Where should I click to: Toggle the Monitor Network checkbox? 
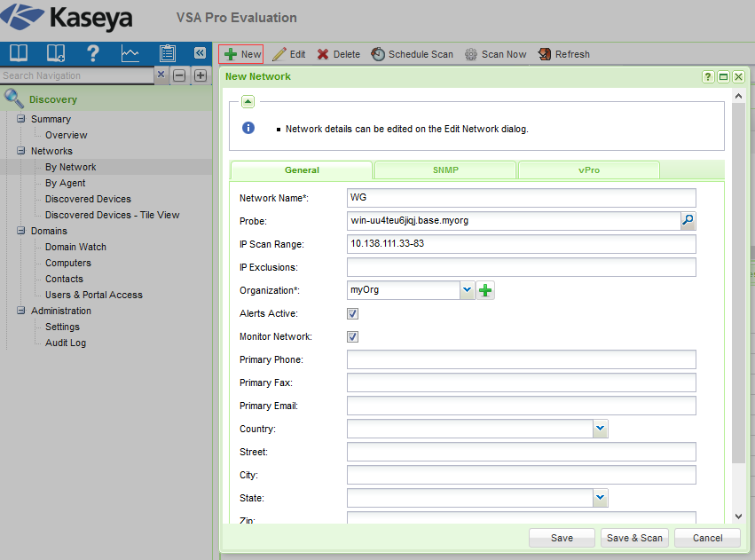[352, 337]
